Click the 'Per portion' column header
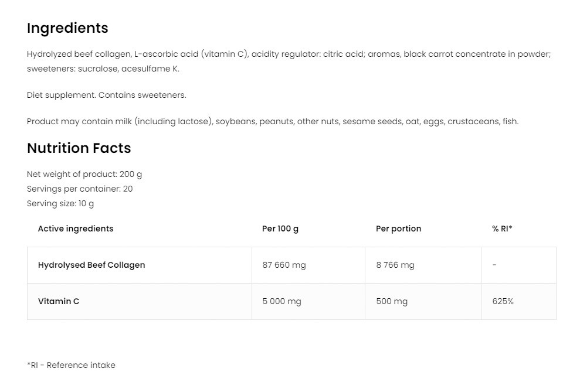The image size is (580, 392). (x=398, y=229)
